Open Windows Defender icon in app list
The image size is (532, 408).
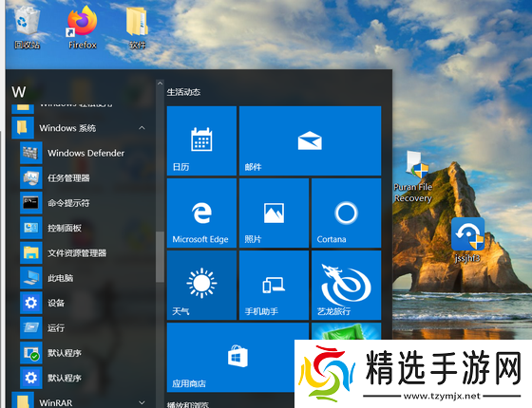click(30, 153)
